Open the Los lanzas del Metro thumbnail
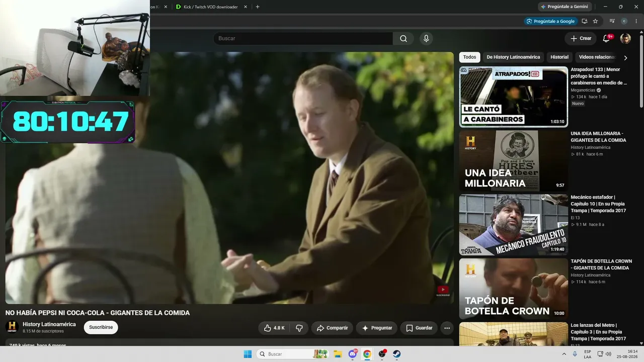644x362 pixels. click(x=514, y=334)
